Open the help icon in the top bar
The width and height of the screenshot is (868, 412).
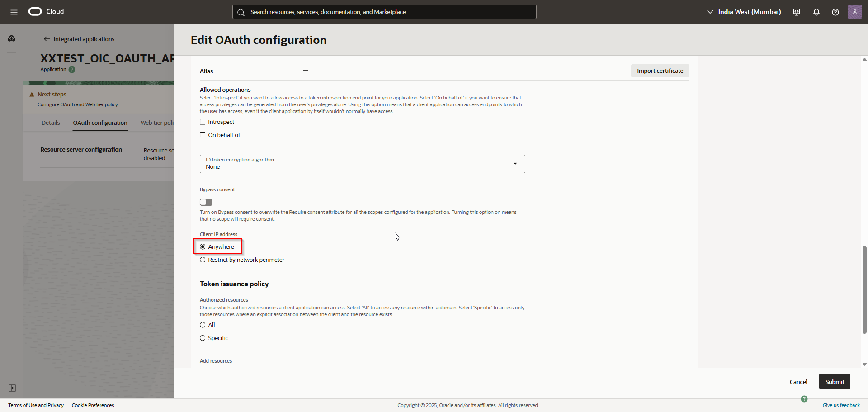coord(835,12)
